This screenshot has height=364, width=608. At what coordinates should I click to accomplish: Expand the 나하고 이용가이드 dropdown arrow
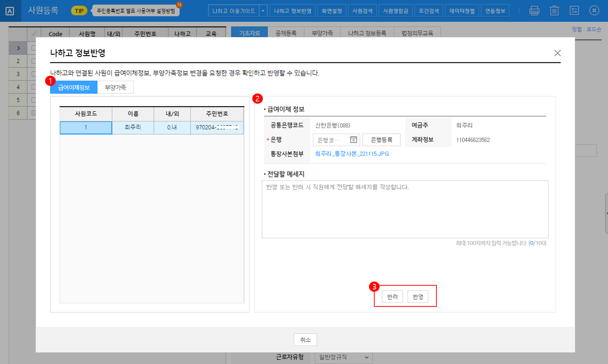coord(263,11)
